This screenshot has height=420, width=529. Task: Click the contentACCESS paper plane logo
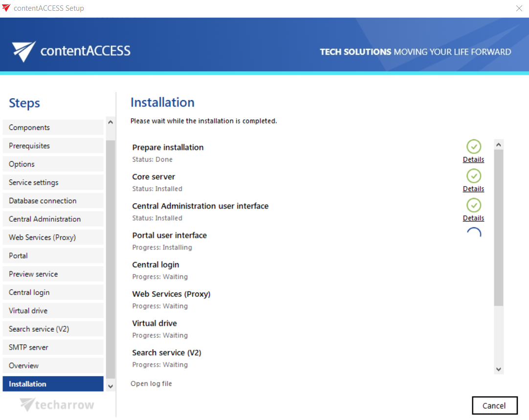click(24, 51)
